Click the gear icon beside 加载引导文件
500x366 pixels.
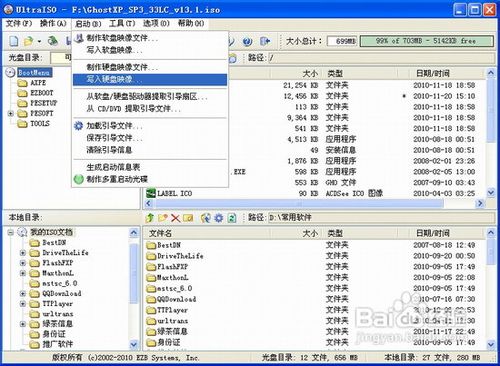pyautogui.click(x=78, y=126)
